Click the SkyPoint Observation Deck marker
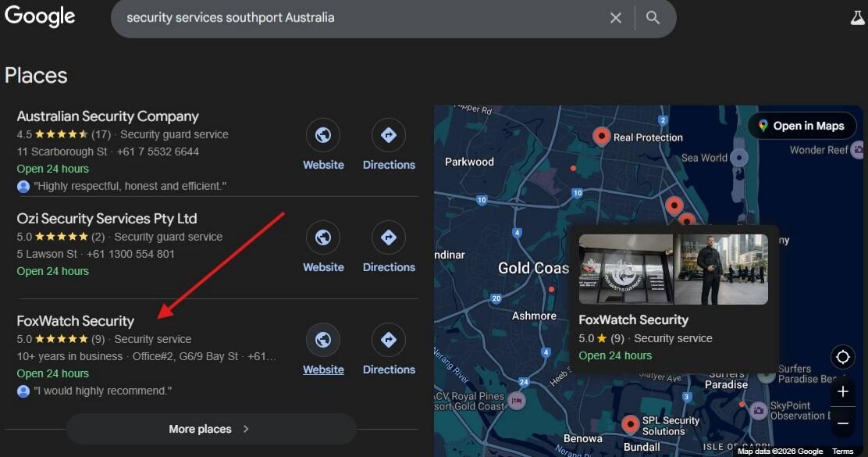The image size is (868, 457). click(x=759, y=411)
